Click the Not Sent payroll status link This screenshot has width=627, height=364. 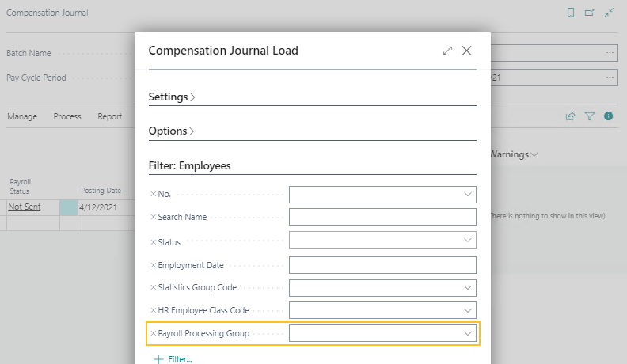coord(25,207)
